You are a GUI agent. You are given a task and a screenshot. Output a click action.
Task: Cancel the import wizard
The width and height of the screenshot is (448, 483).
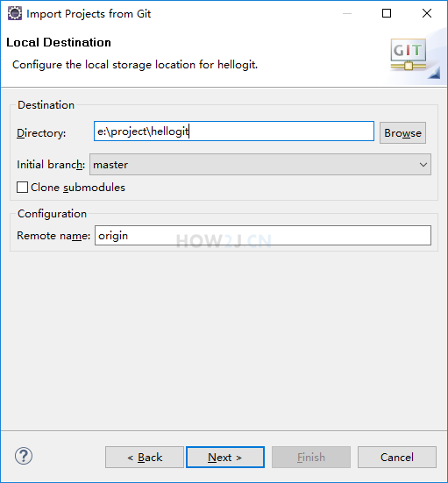point(397,457)
